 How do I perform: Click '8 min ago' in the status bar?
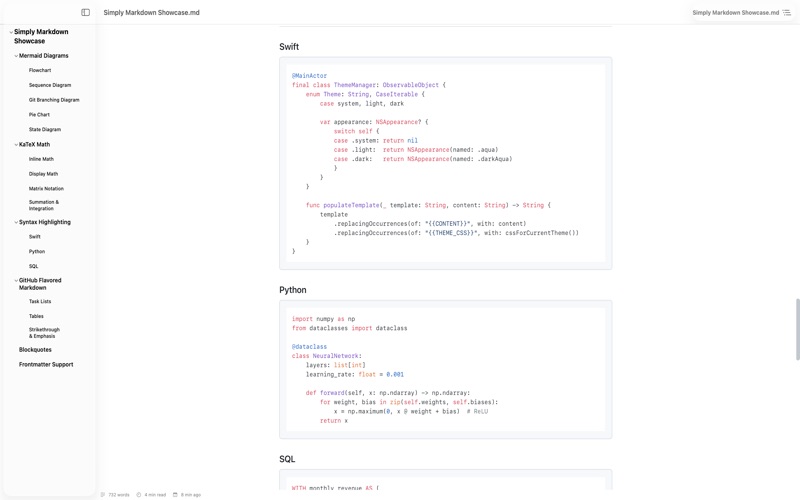coord(191,494)
